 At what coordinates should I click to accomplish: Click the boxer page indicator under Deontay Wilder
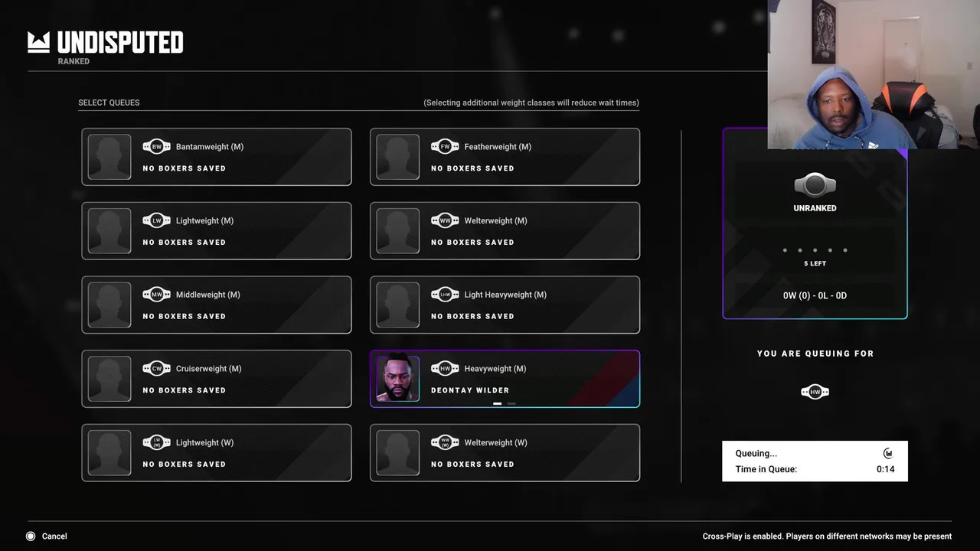click(504, 403)
